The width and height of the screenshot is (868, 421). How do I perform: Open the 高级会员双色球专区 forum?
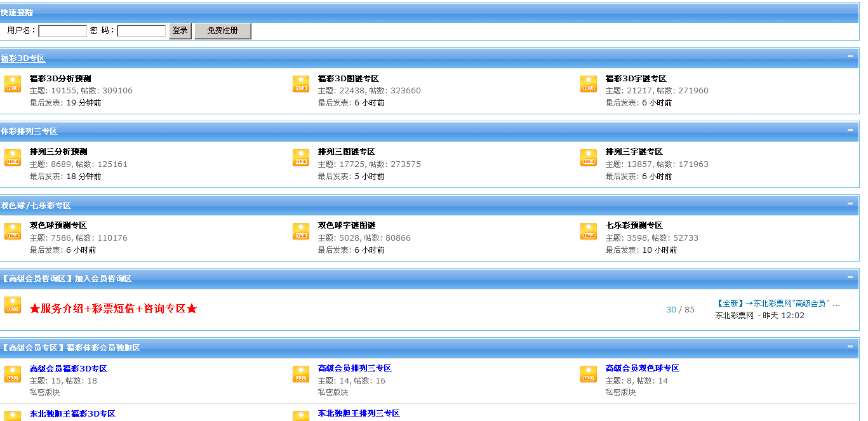pyautogui.click(x=643, y=368)
